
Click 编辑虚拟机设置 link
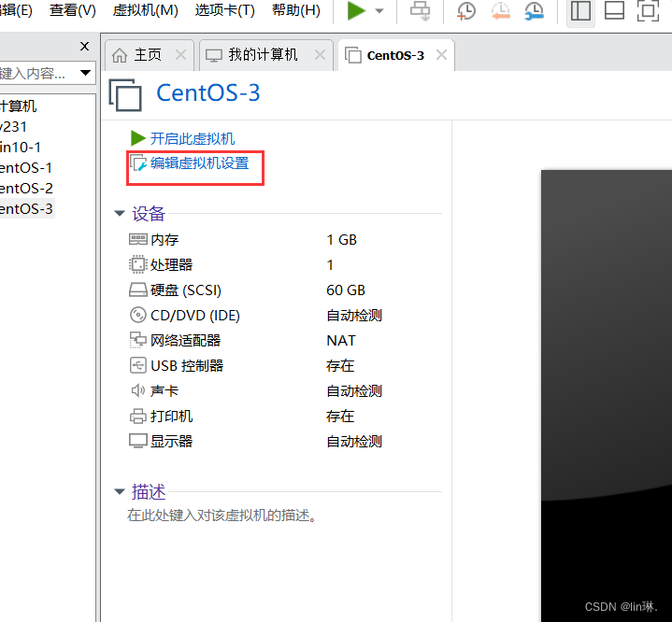click(x=200, y=163)
